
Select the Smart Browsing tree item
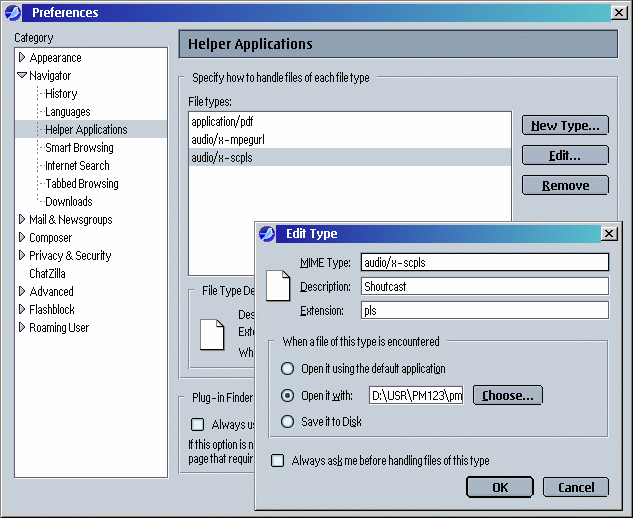tap(79, 148)
